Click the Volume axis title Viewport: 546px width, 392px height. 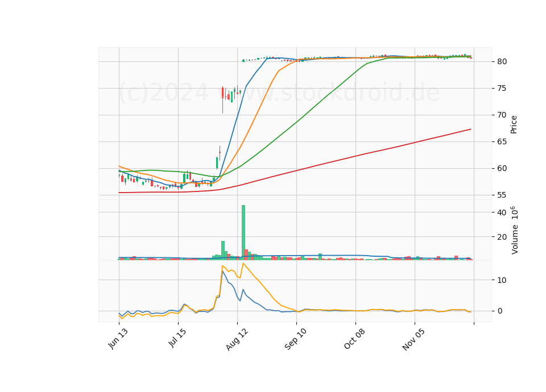(x=514, y=230)
